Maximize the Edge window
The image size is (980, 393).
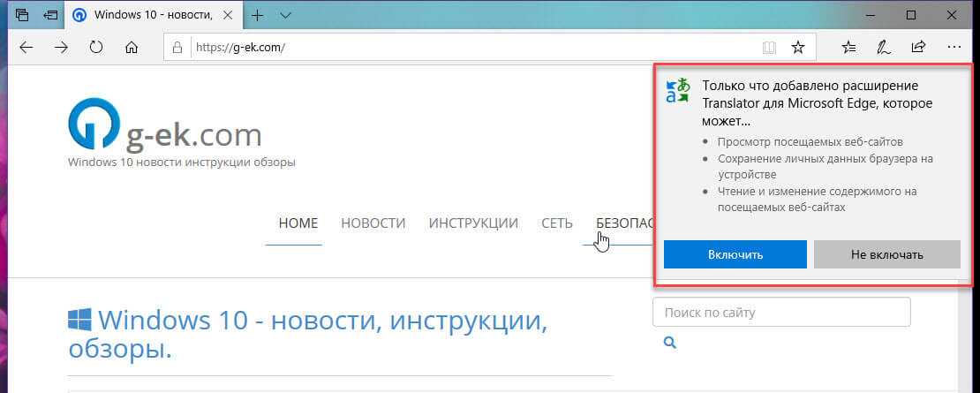[911, 15]
